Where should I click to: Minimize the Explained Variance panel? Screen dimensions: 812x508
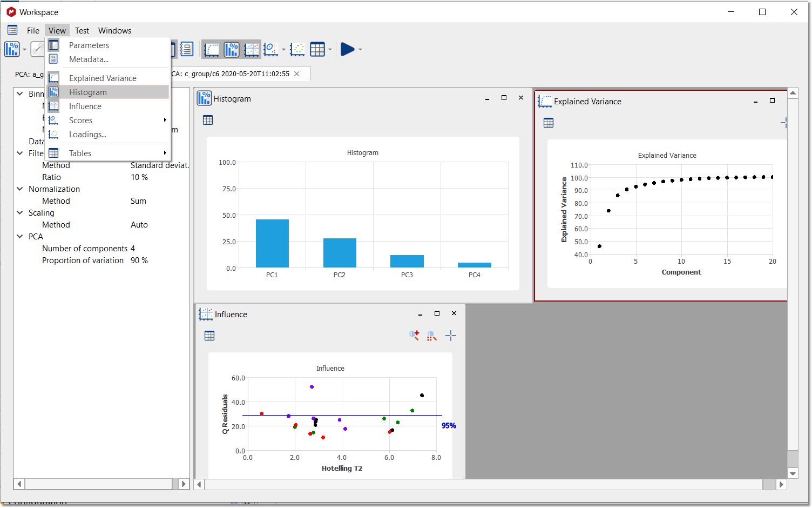756,101
